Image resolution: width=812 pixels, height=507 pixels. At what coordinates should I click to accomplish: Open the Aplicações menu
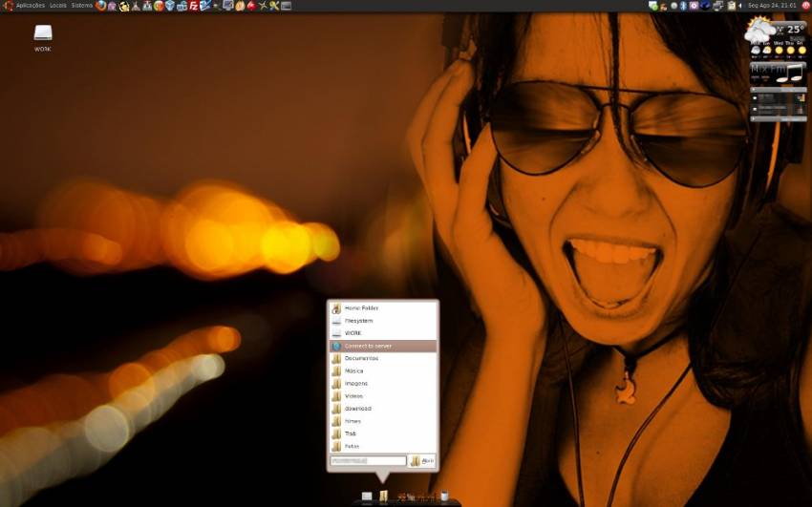coord(30,6)
